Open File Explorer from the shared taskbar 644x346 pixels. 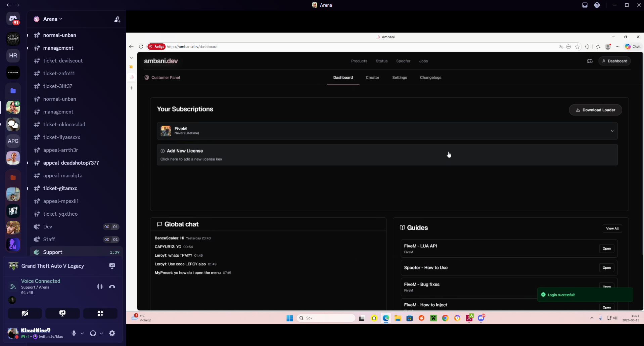[398, 318]
